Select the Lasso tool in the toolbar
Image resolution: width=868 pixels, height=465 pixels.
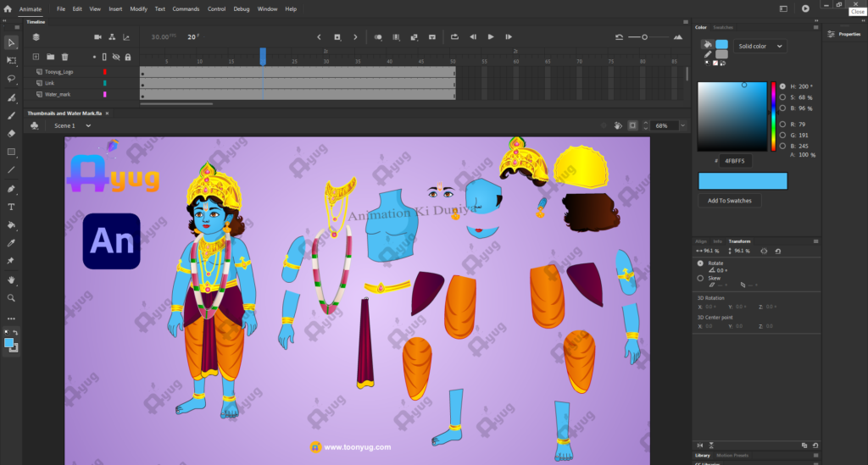click(11, 79)
